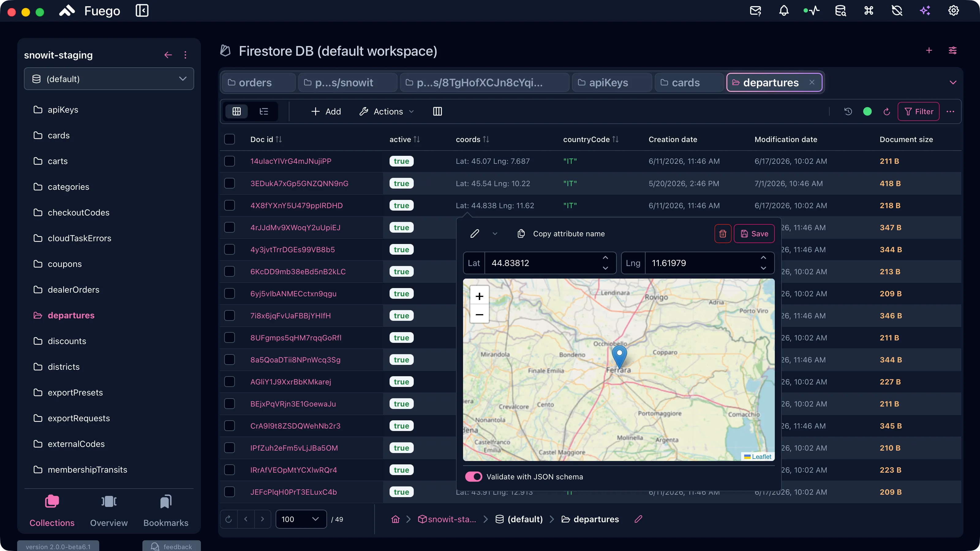980x551 pixels.
Task: Check the row for 4X8fYXnY5U479ppIRDHD
Action: coord(229,205)
